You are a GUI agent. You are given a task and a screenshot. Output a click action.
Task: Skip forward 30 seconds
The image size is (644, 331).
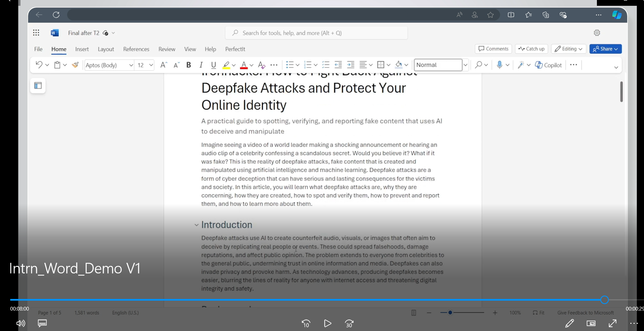(x=349, y=324)
